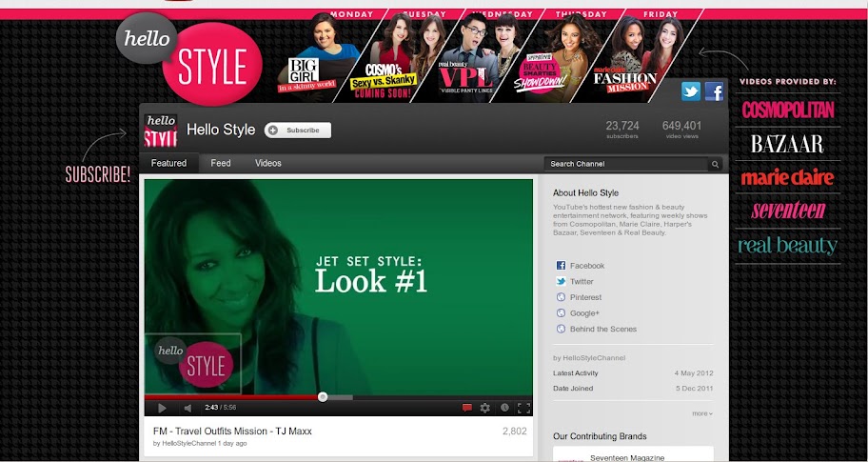The height and width of the screenshot is (462, 868).
Task: Open the Real Beauty logo link
Action: [786, 246]
